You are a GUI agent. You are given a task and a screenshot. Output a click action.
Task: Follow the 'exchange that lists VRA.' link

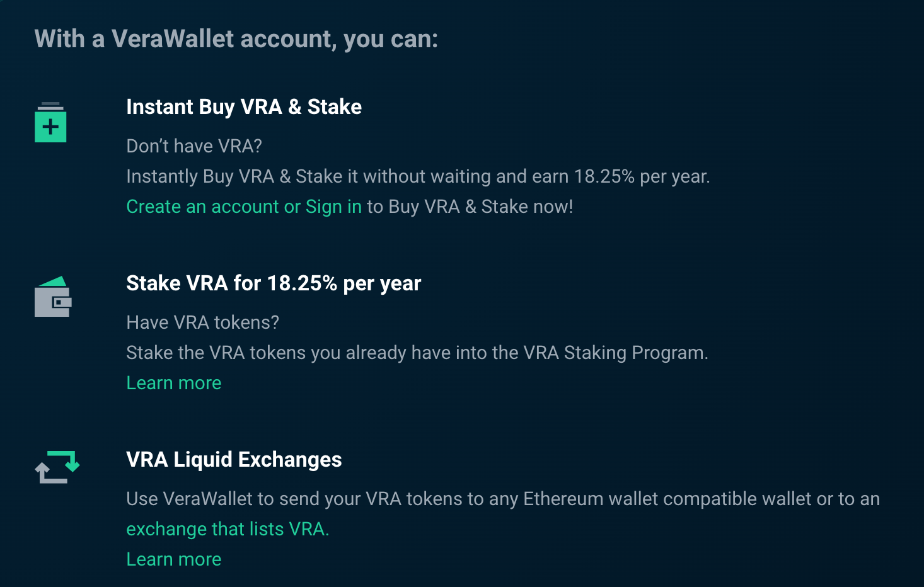[x=228, y=529]
